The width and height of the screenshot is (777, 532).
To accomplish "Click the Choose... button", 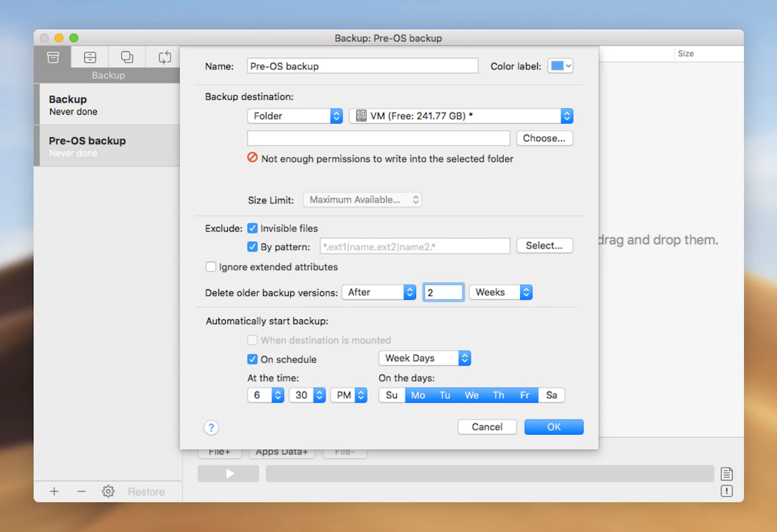I will coord(545,138).
